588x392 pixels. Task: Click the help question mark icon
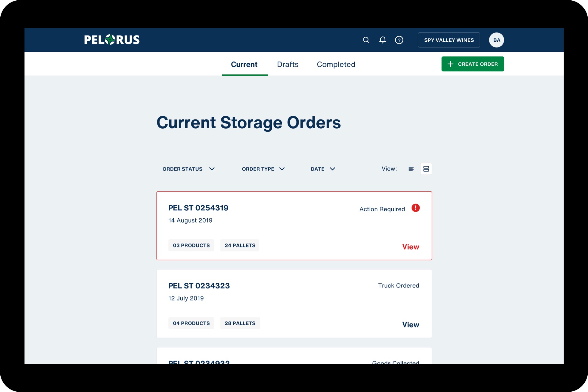click(399, 40)
